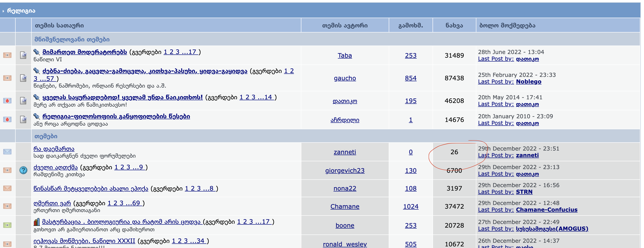The width and height of the screenshot is (644, 248).
Task: Click pin icon next to მიმართეთ მოდერატორებს
Action: click(x=36, y=52)
